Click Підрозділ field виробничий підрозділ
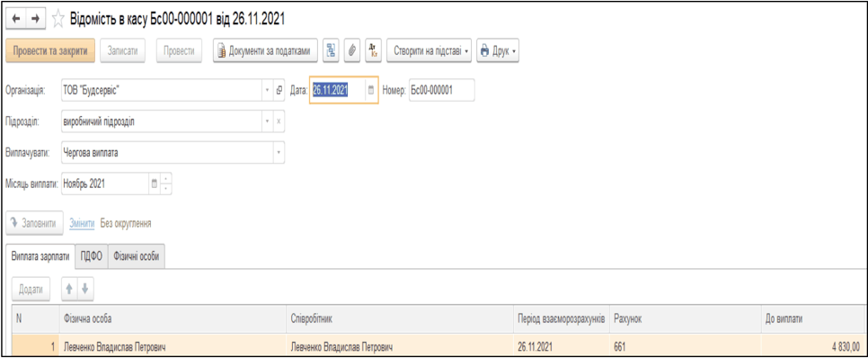The image size is (868, 358). [x=161, y=121]
